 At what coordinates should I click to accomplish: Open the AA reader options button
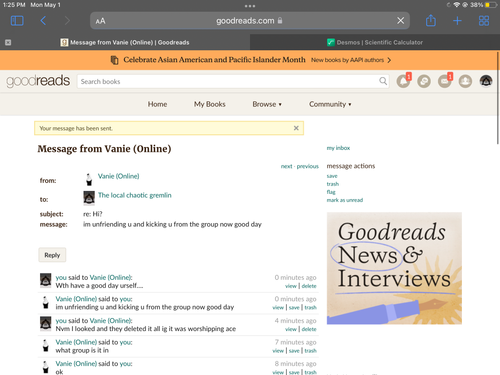[100, 21]
